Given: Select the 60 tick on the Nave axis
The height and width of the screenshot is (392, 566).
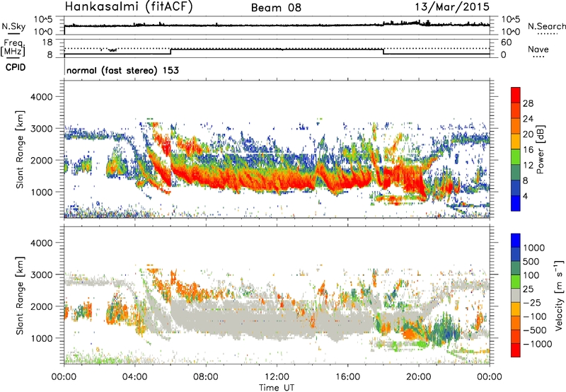Looking at the screenshot, I should [x=506, y=42].
